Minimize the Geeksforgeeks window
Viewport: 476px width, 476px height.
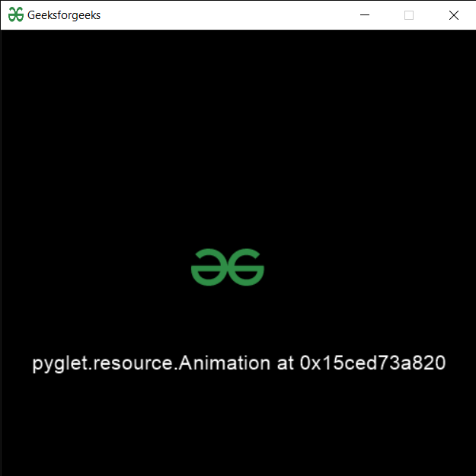pos(365,15)
